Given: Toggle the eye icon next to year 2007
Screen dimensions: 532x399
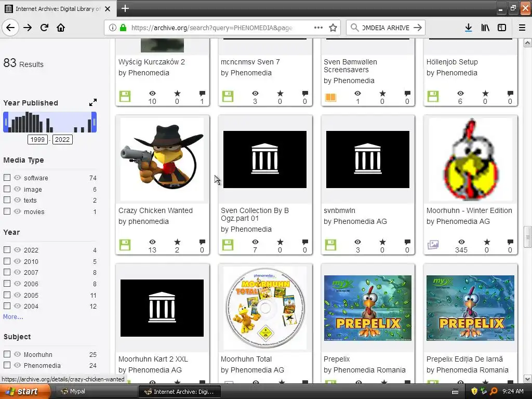Looking at the screenshot, I should pyautogui.click(x=17, y=272).
